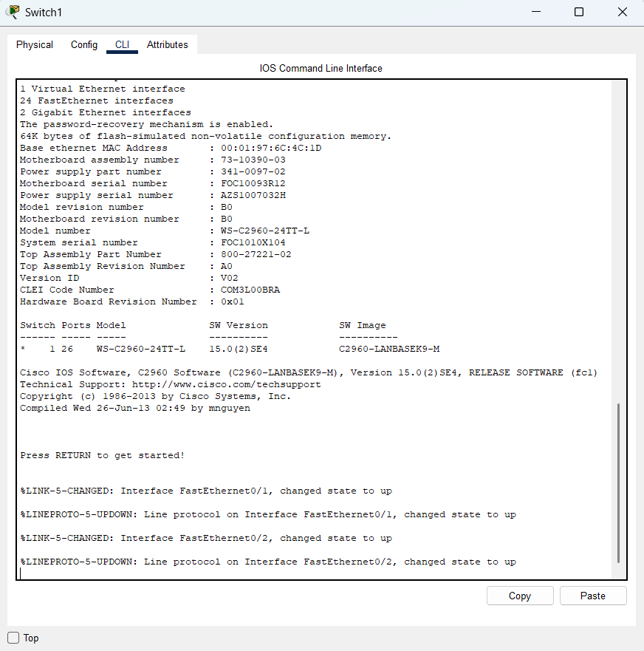The image size is (644, 651).
Task: Click the CLI vertical scrollbar thumb
Action: click(619, 483)
